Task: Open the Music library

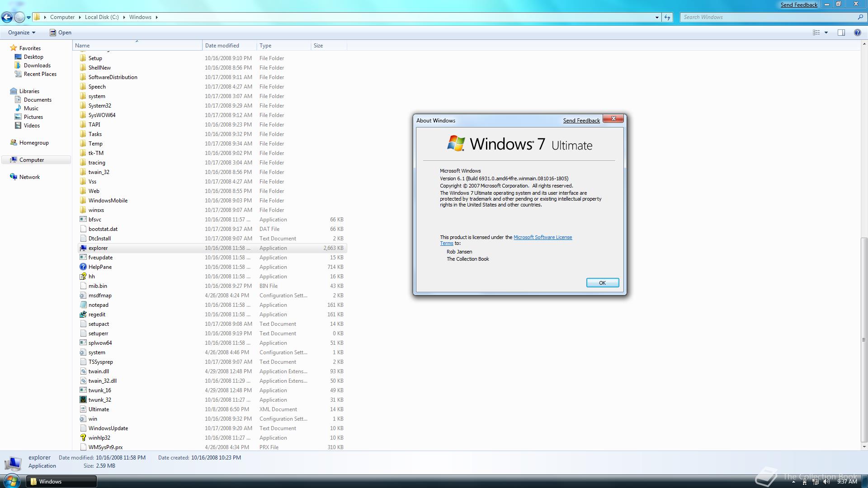Action: pos(31,108)
